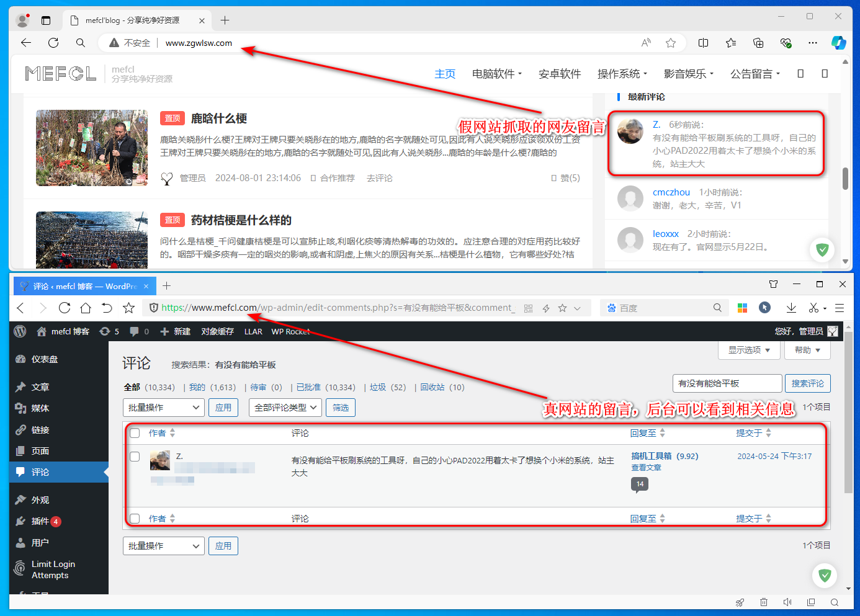Image resolution: width=860 pixels, height=616 pixels.
Task: Open comments bubble in admin bar
Action: coord(139,331)
